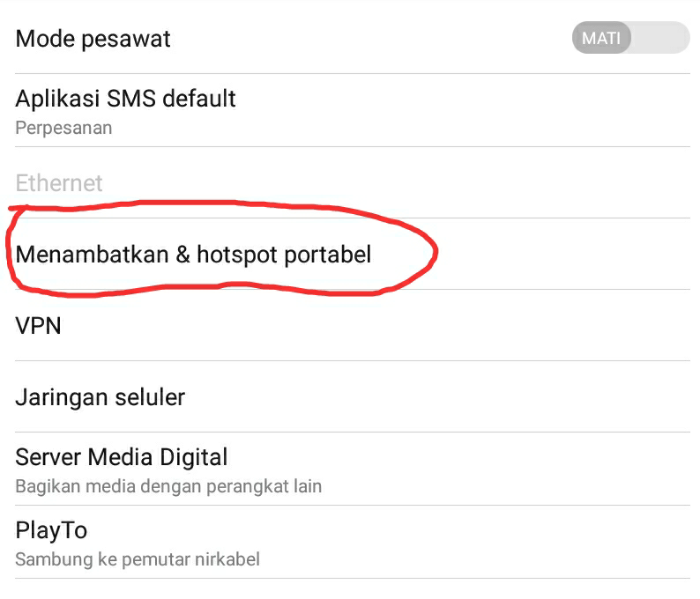The height and width of the screenshot is (599, 700).
Task: Tap the empty right side of Mode pesawat switch
Action: (x=660, y=38)
